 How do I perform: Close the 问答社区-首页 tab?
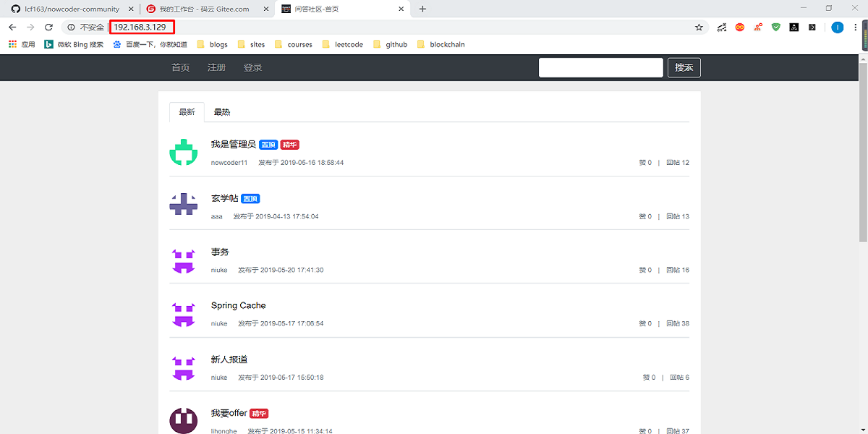coord(401,9)
